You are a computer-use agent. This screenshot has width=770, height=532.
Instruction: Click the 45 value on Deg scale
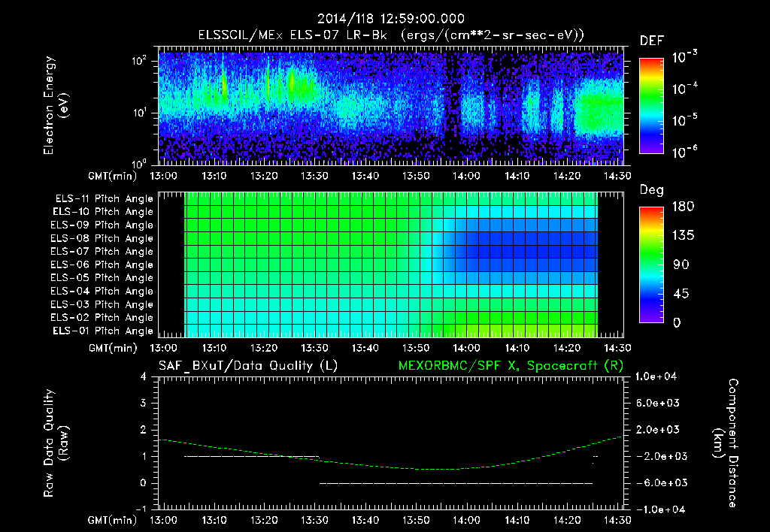[x=681, y=294]
